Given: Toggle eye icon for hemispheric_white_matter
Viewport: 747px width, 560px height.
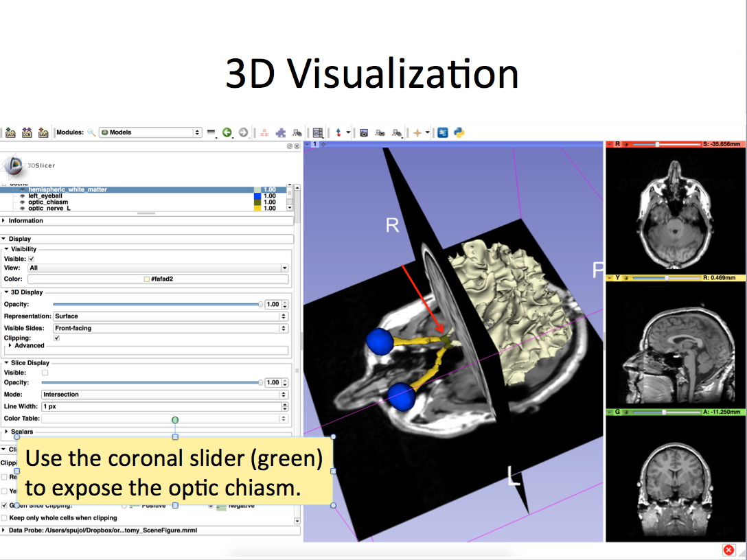Looking at the screenshot, I should (x=23, y=189).
